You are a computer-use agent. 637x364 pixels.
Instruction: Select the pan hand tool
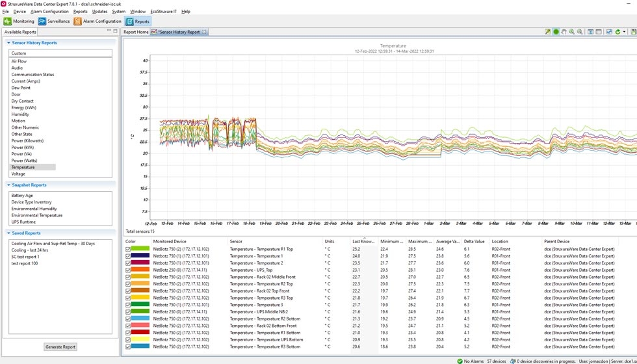point(564,32)
